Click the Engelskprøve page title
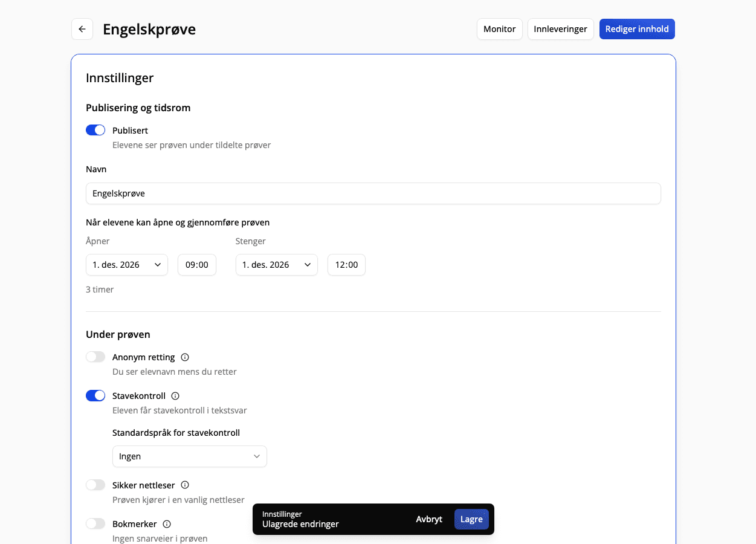 149,29
